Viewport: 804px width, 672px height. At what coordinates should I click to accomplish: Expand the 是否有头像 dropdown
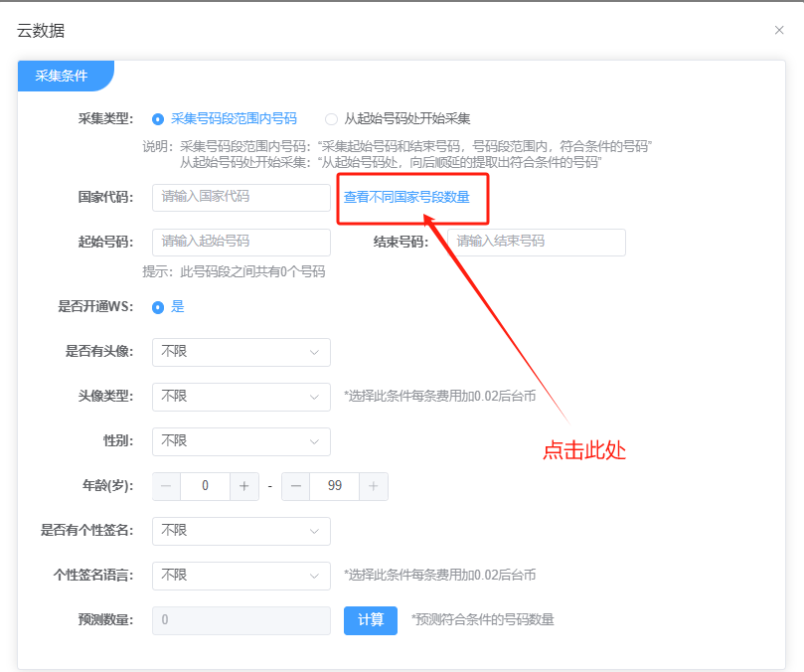(x=241, y=352)
